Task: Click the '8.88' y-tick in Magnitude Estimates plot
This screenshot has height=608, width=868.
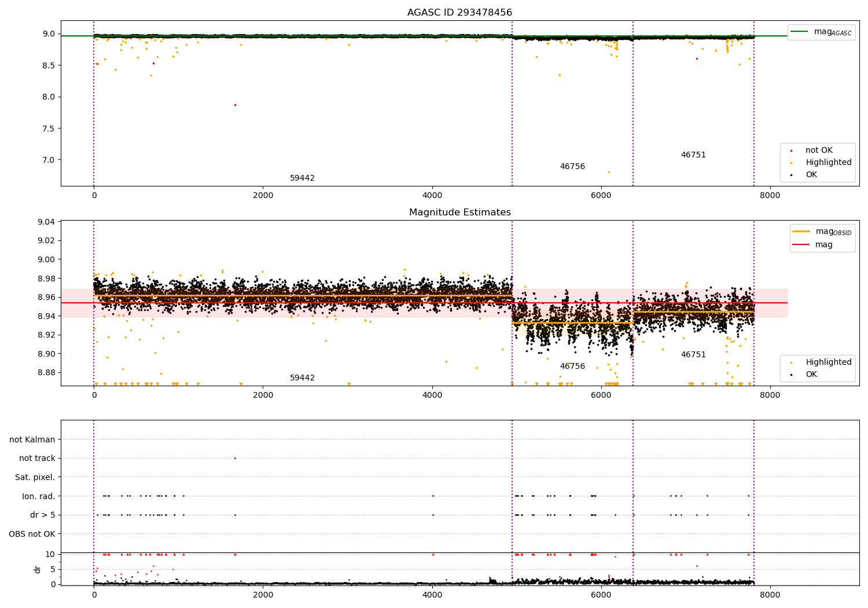Action: [46, 373]
